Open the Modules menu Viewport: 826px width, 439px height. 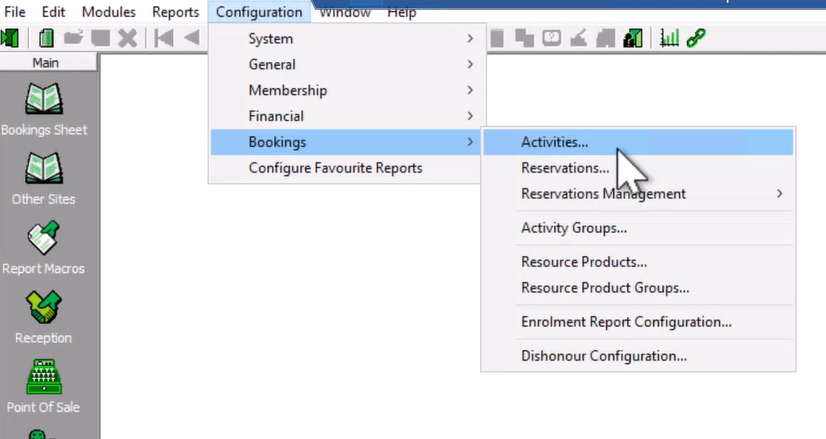tap(109, 12)
